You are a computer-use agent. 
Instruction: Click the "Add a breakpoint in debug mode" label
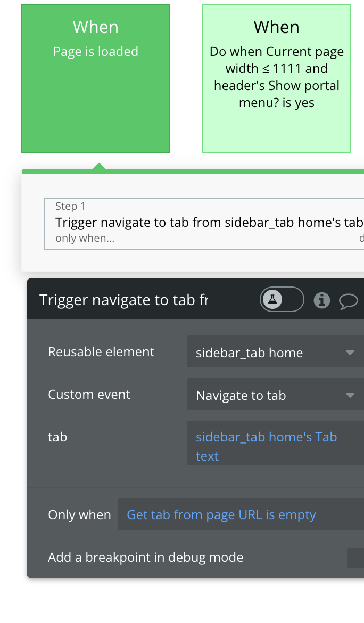[x=145, y=558]
